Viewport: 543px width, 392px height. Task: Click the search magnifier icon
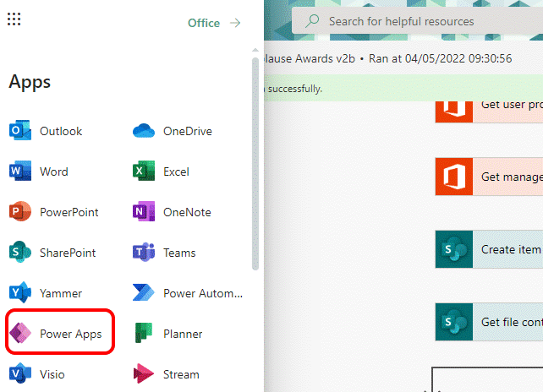(312, 21)
